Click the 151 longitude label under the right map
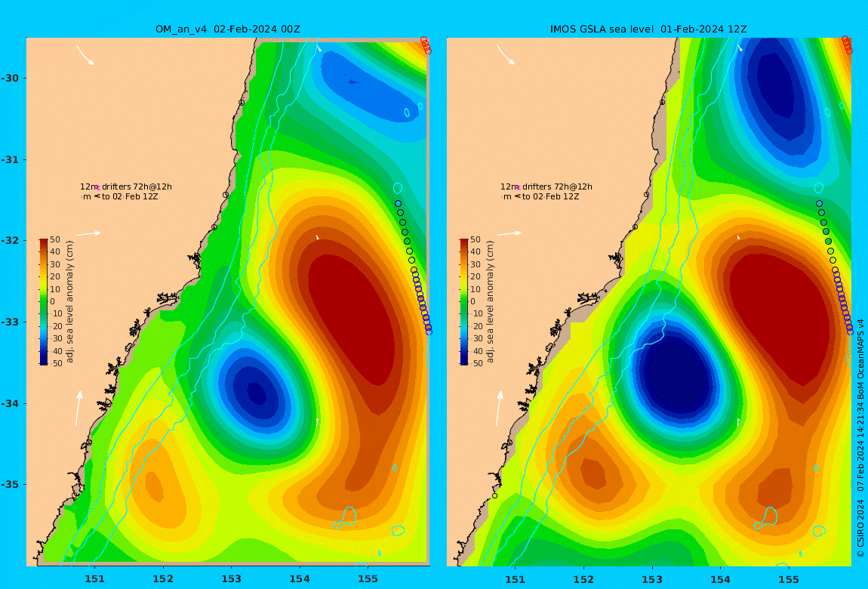868x589 pixels. [516, 579]
